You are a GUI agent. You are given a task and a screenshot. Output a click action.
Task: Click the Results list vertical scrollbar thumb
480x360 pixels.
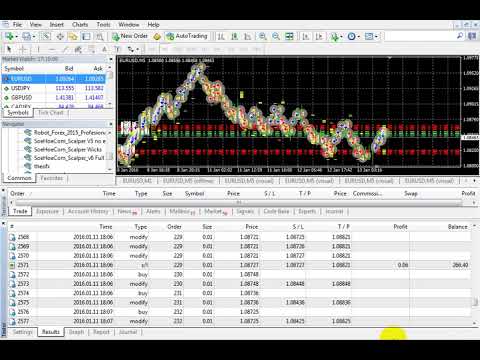pyautogui.click(x=475, y=302)
